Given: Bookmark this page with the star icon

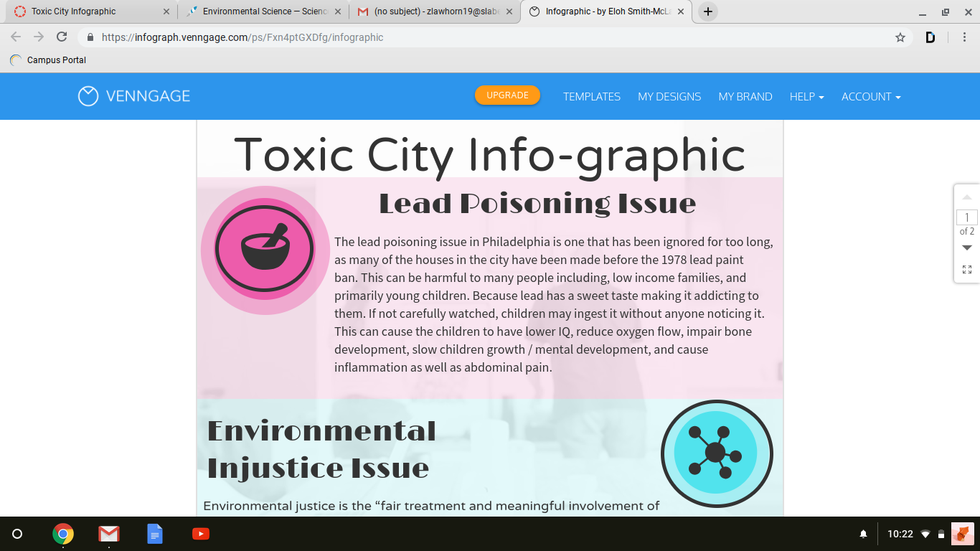Looking at the screenshot, I should pos(900,37).
